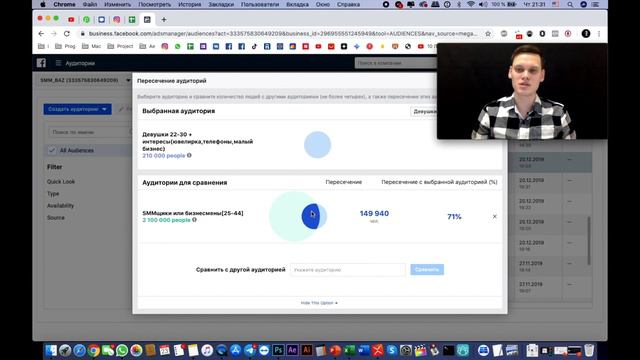The width and height of the screenshot is (640, 360).
Task: Open the Закладки menu
Action: coord(221,4)
